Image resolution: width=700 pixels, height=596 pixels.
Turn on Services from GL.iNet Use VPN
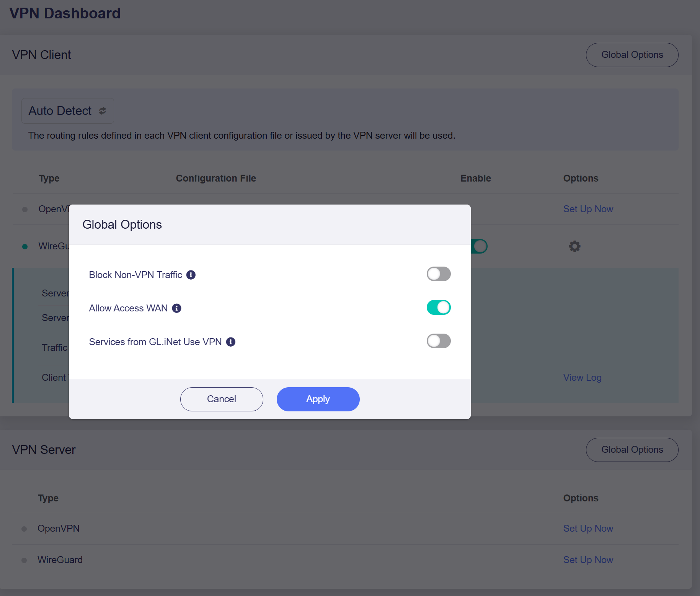[439, 341]
